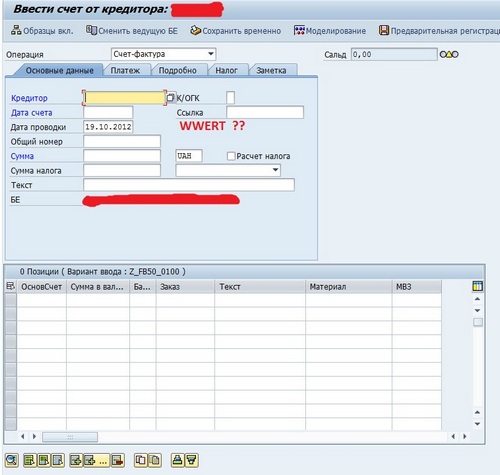Click into the Кредитор input field
The image size is (500, 475).
tap(124, 98)
